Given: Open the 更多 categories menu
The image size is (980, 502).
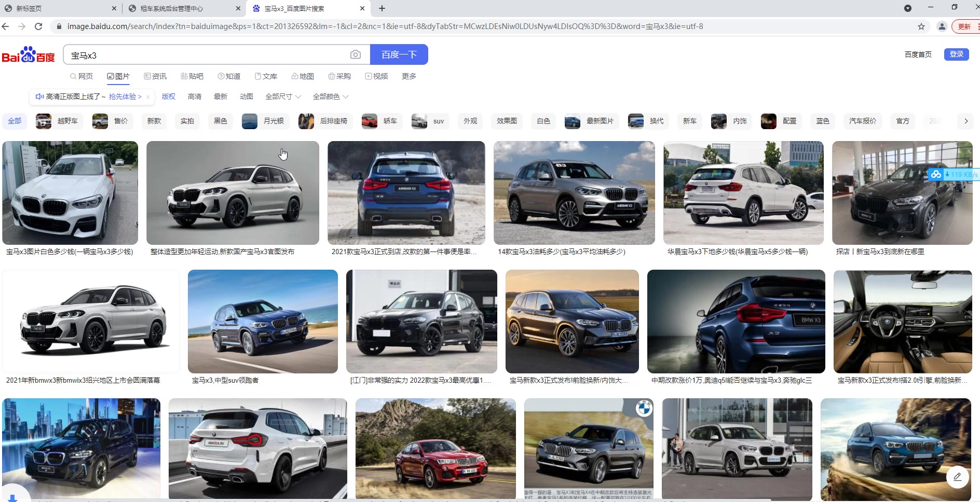Looking at the screenshot, I should [409, 76].
